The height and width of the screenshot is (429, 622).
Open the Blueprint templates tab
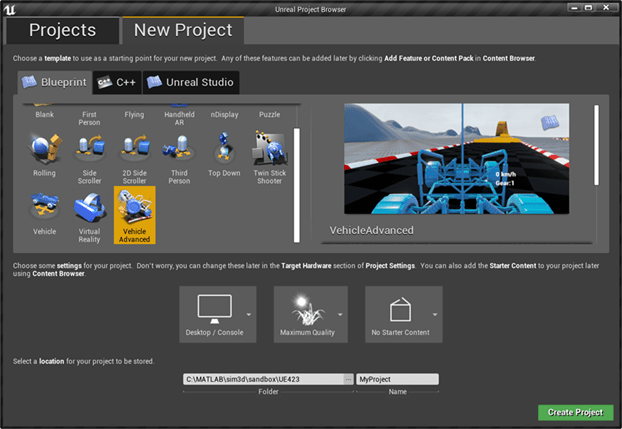[x=54, y=82]
